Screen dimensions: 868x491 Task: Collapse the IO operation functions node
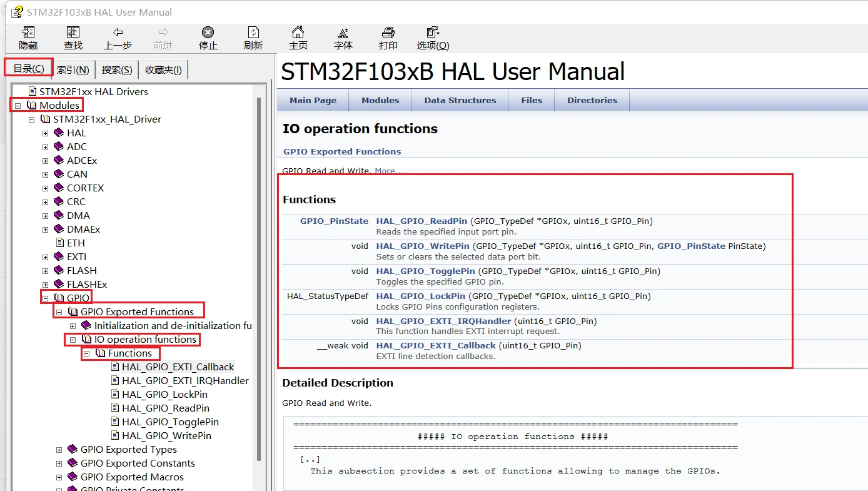(x=73, y=340)
